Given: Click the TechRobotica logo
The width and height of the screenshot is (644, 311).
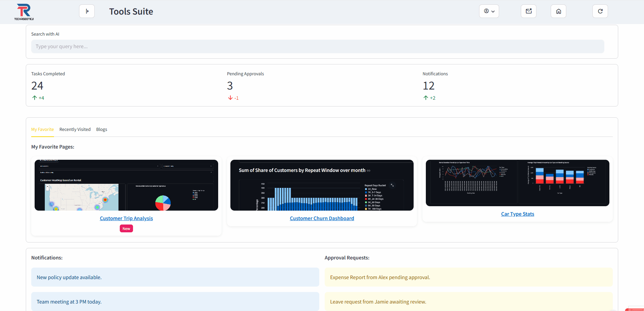Looking at the screenshot, I should tap(24, 12).
